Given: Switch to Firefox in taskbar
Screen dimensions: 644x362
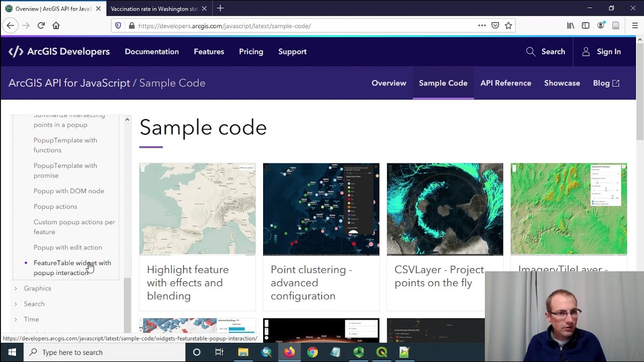Looking at the screenshot, I should click(289, 352).
